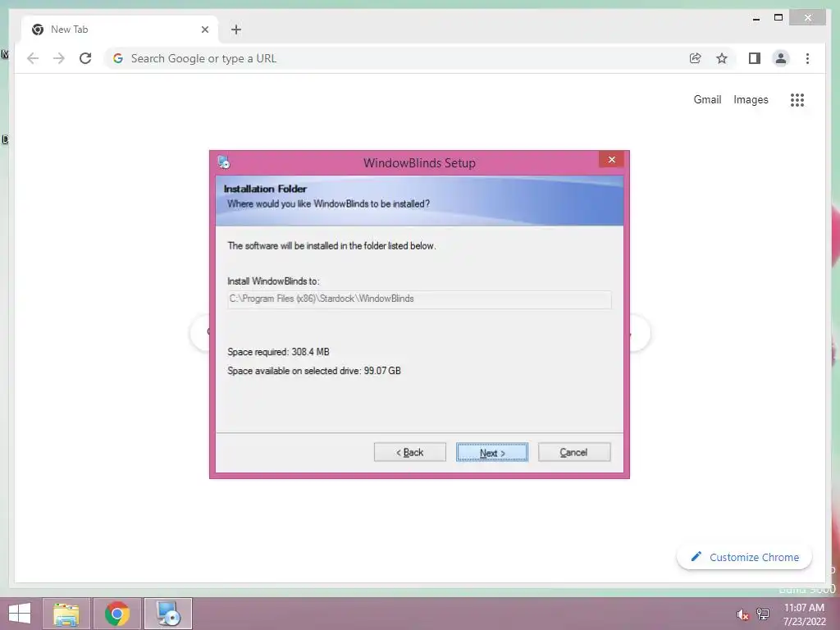840x630 pixels.
Task: Click network tray icon
Action: (763, 614)
